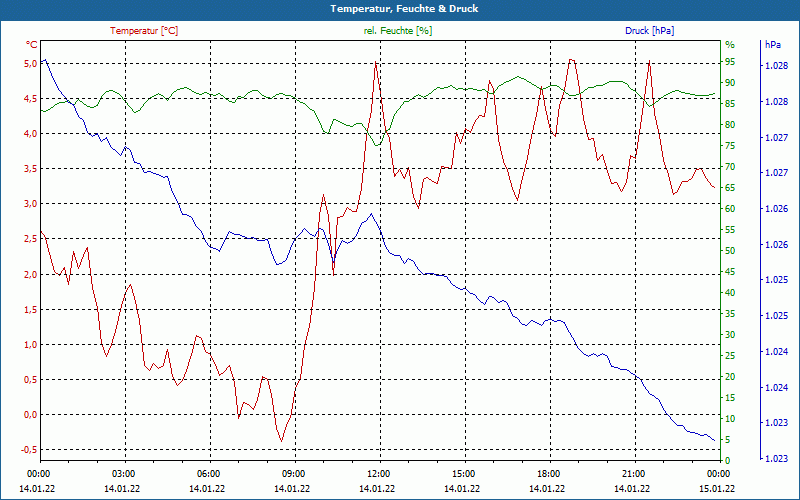Click the '0,5' temperature axis value
Viewport: 800px width, 500px height.
coord(31,380)
